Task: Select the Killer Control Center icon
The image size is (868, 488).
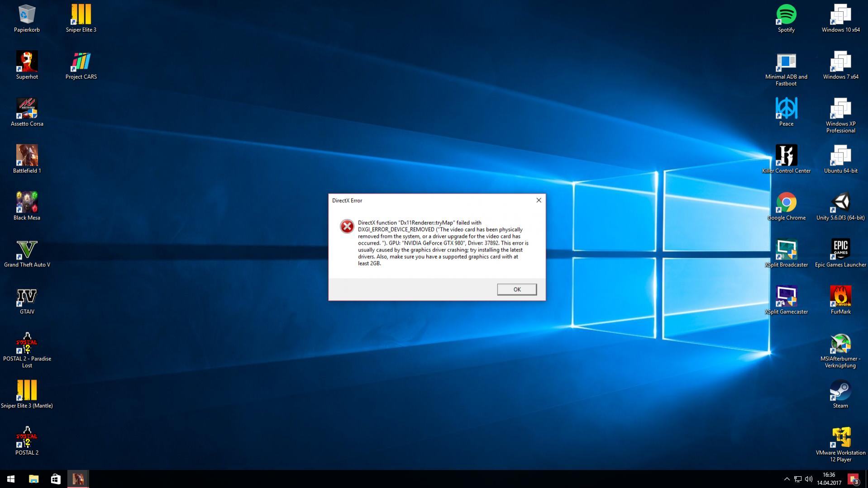Action: click(786, 159)
